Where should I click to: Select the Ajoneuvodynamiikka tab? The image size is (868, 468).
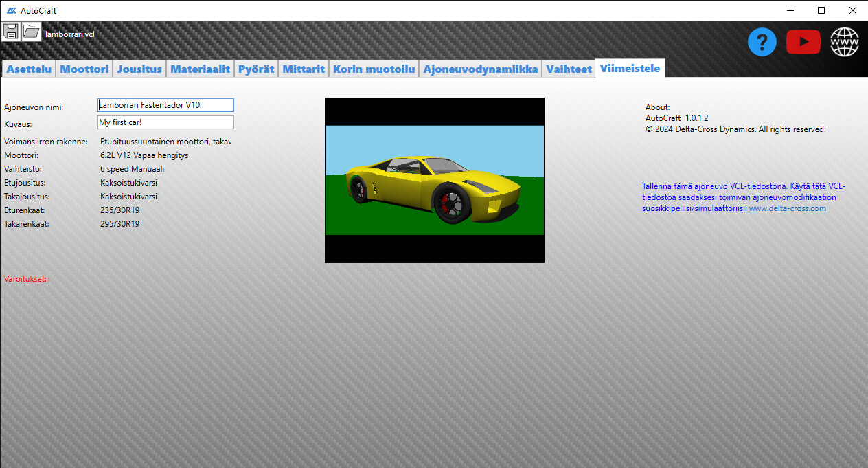pyautogui.click(x=481, y=69)
